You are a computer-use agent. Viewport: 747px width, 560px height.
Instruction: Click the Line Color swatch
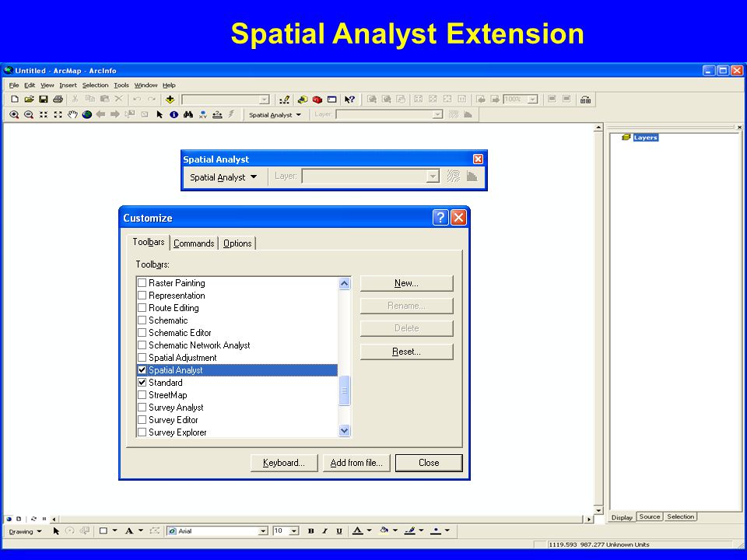410,530
